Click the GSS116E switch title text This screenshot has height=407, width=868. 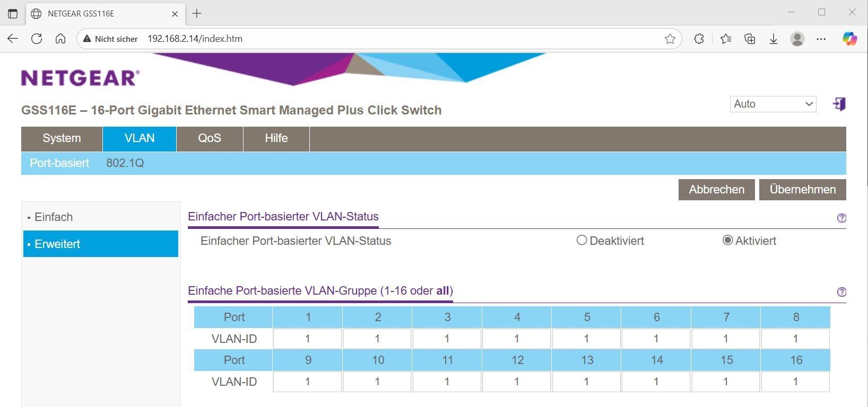coord(231,110)
